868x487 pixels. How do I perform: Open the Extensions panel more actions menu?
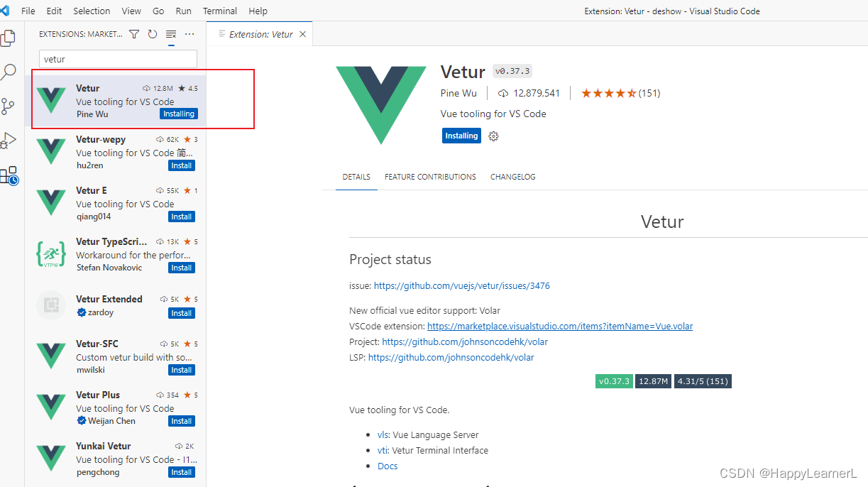coord(189,34)
